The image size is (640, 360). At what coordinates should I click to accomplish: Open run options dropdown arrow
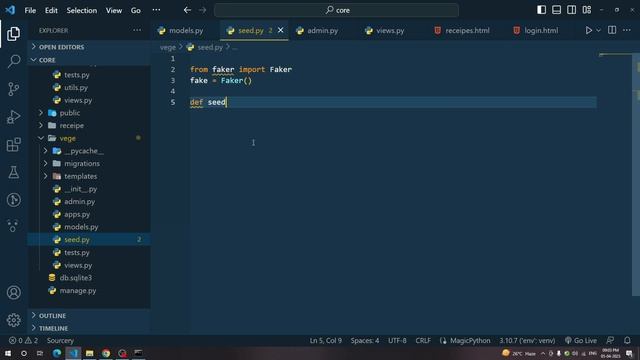598,30
